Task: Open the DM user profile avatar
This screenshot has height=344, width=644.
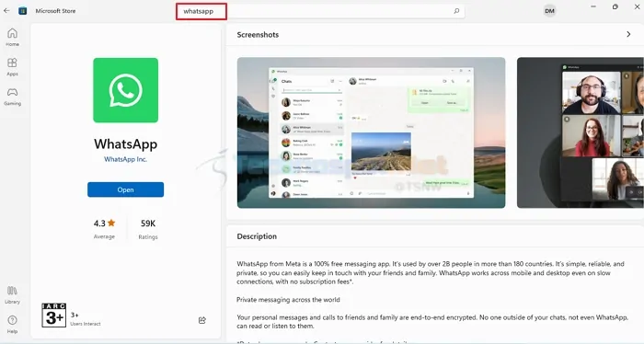Action: click(549, 11)
